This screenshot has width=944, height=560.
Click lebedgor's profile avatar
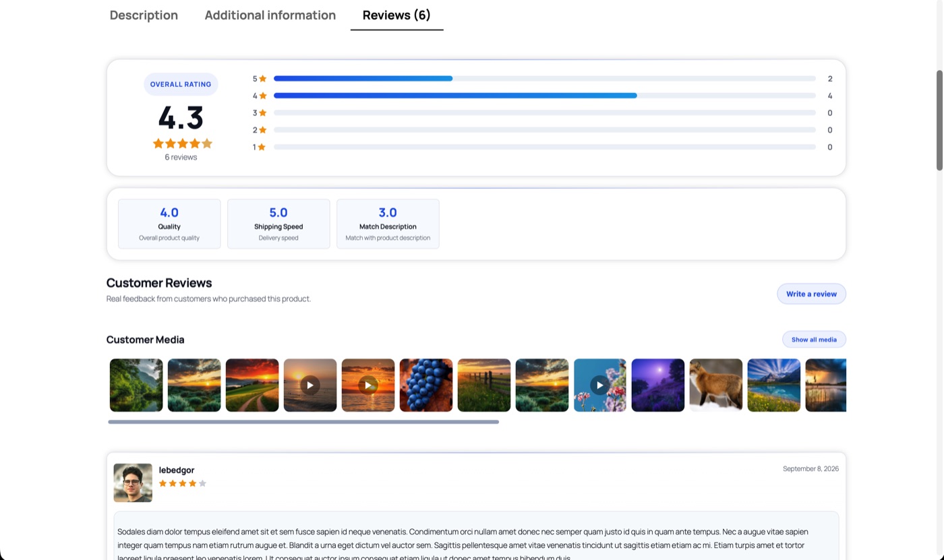(133, 483)
